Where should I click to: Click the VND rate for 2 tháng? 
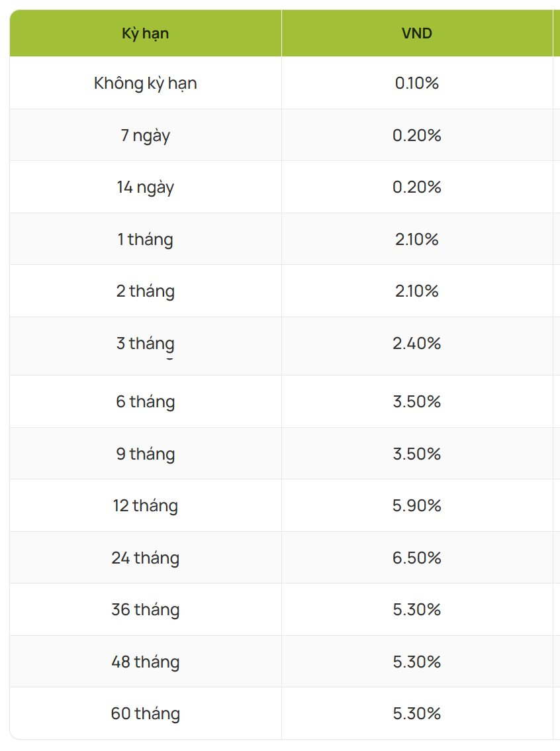416,291
